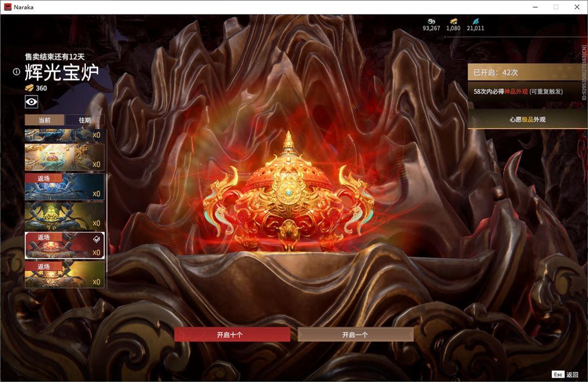Click the info icon beside 辉光宝炉
Screen dimensions: 588x382
[x=17, y=72]
